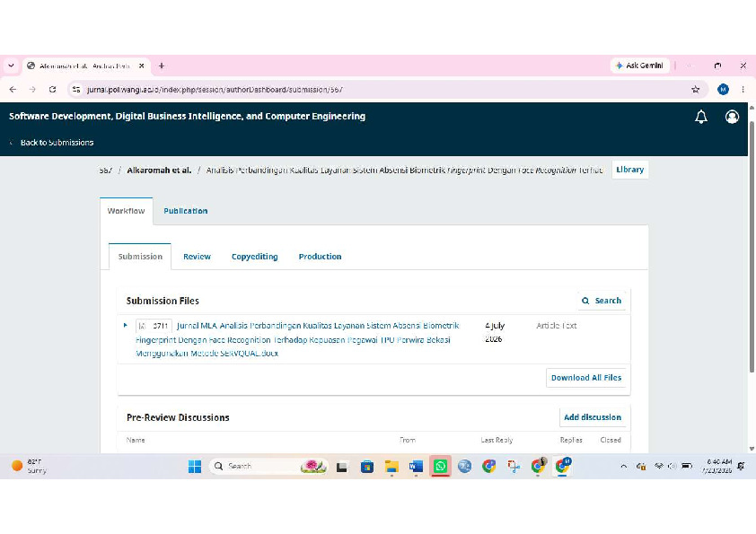View site information icon in address bar

[76, 89]
